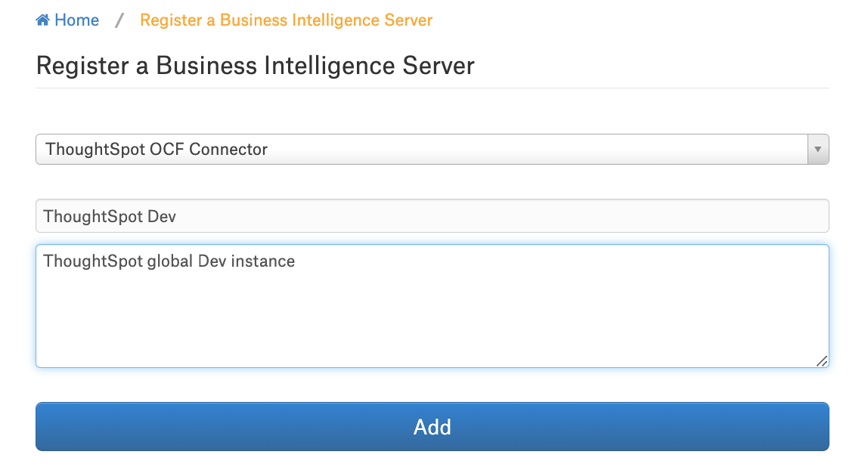Open the Home breadcrumb link
868x476 pixels.
[67, 20]
